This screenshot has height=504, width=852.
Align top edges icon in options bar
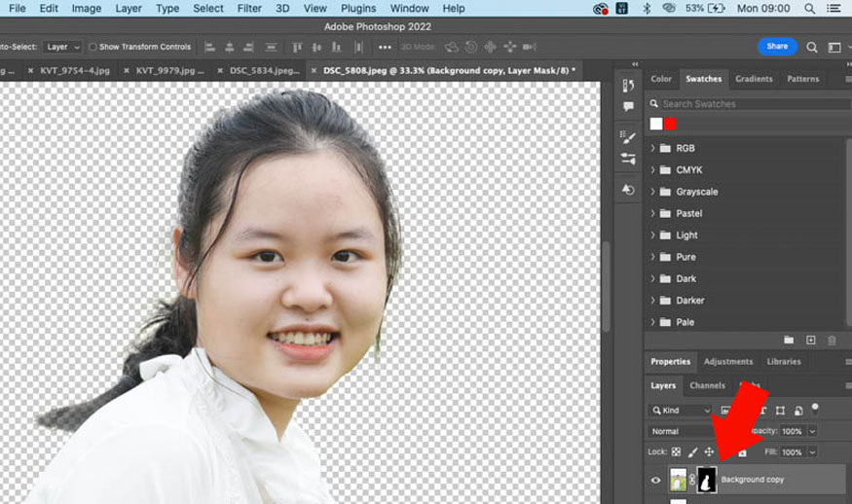pyautogui.click(x=297, y=48)
